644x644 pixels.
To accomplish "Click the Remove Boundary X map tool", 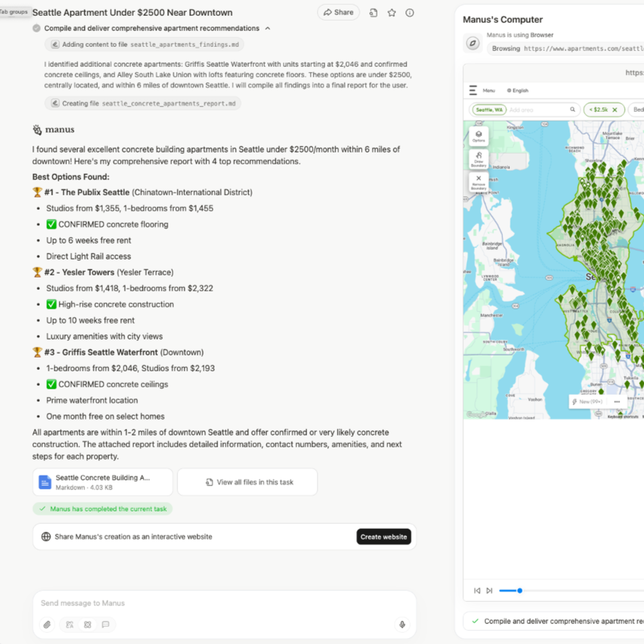I will tap(478, 182).
